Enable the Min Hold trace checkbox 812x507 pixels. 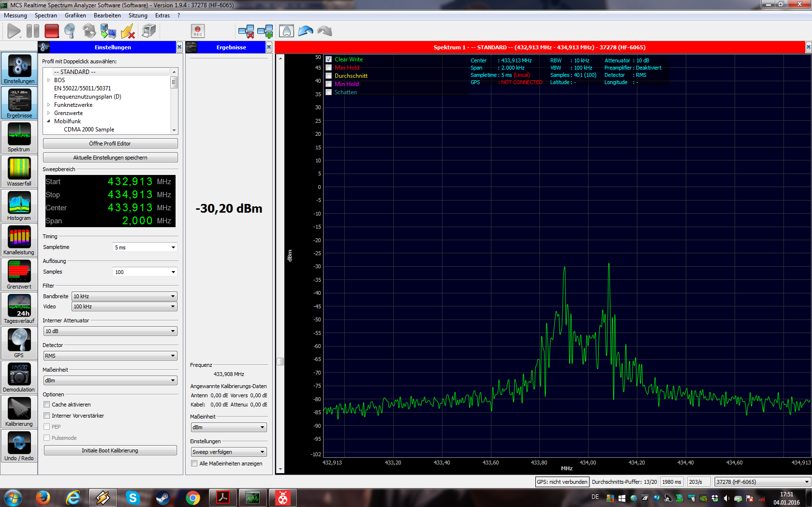pos(329,84)
